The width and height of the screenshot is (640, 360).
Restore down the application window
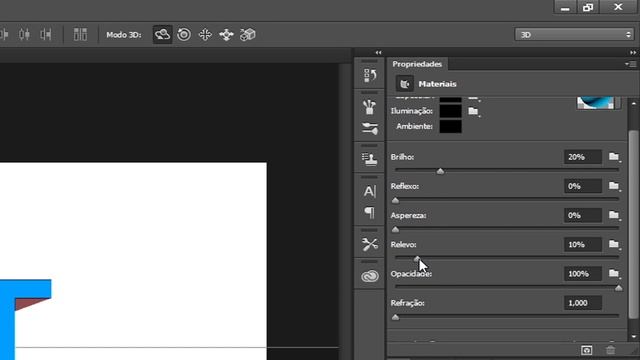pos(588,7)
